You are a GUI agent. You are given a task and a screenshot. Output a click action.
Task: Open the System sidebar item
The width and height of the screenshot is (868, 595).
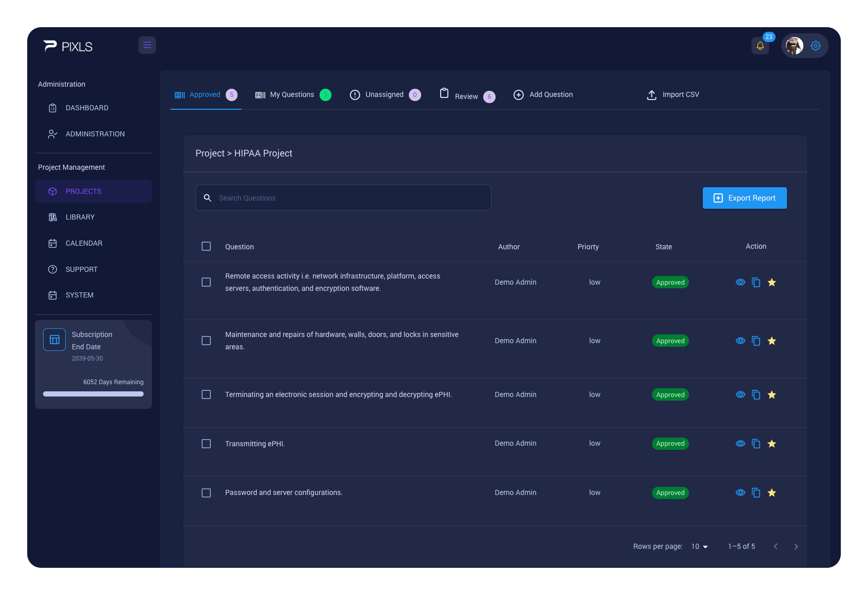(93, 295)
